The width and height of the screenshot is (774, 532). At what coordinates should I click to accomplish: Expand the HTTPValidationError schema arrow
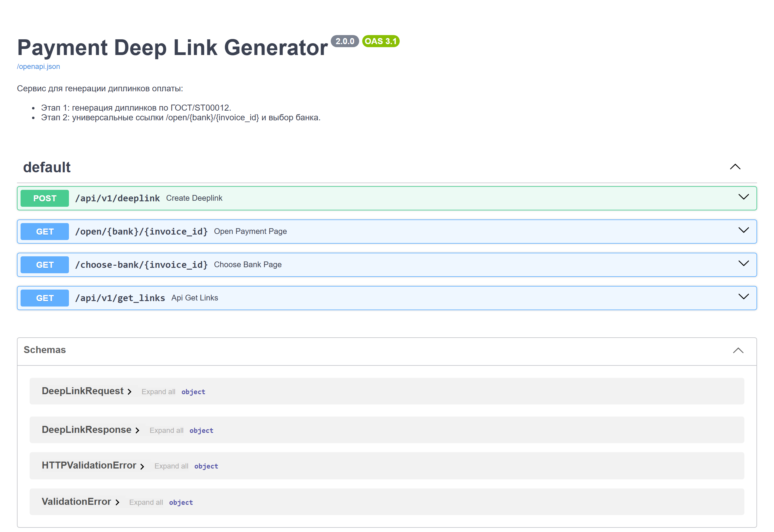(x=142, y=467)
